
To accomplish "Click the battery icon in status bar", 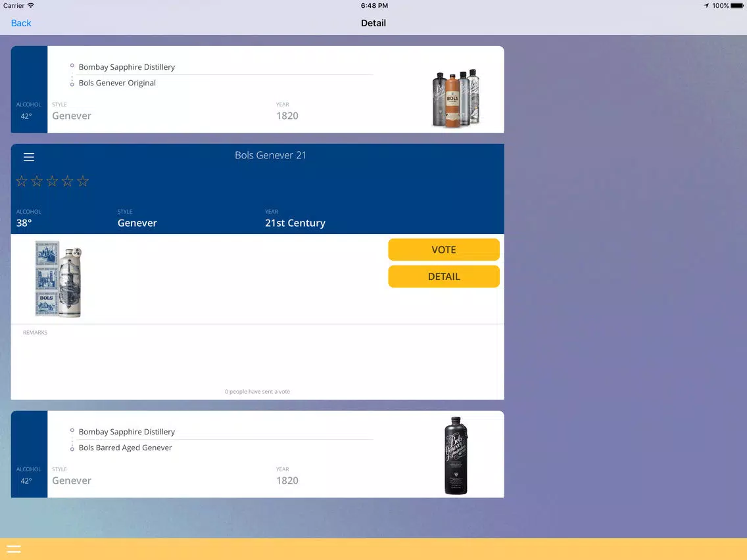I will (737, 6).
